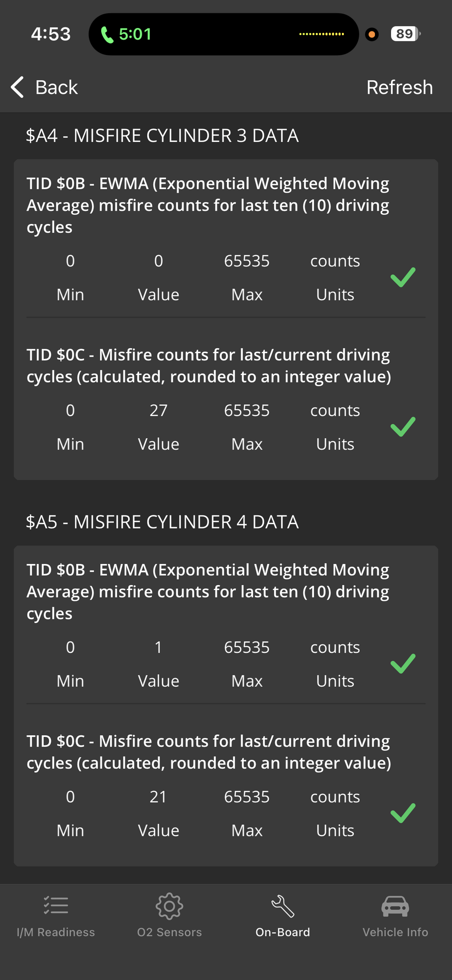The image size is (452, 980).
Task: Switch to the I/M Readiness tab
Action: coord(56,932)
